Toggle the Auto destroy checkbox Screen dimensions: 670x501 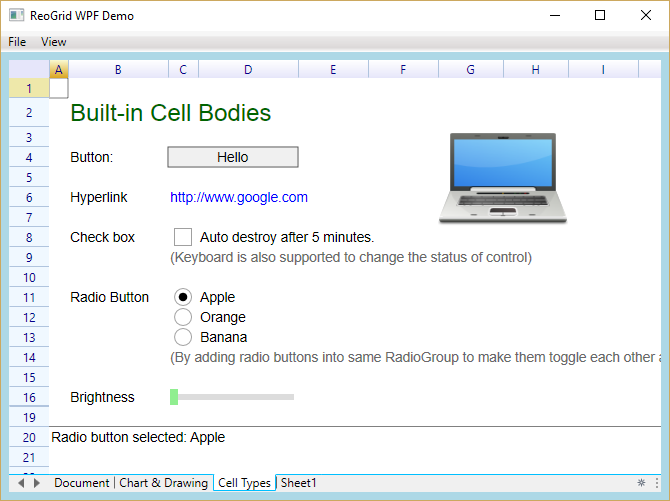point(183,237)
